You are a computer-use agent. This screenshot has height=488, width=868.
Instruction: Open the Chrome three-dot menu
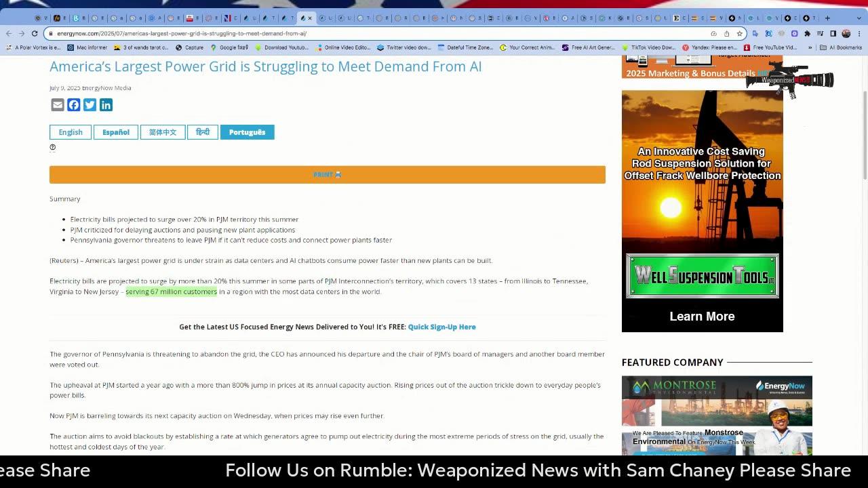[x=859, y=33]
